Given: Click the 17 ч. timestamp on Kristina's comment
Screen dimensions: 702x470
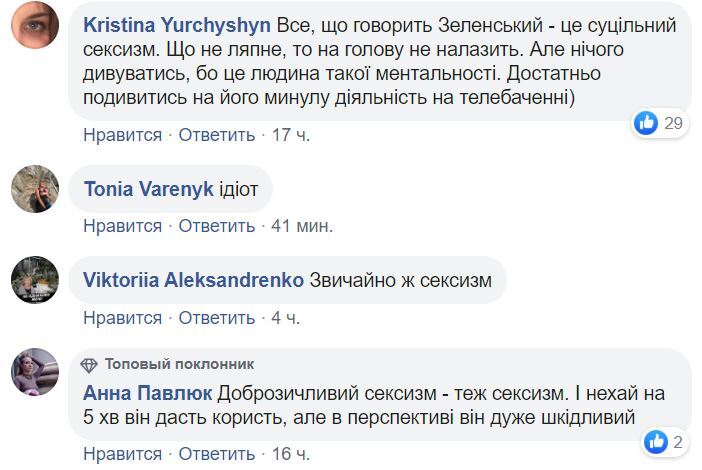Looking at the screenshot, I should tap(291, 134).
